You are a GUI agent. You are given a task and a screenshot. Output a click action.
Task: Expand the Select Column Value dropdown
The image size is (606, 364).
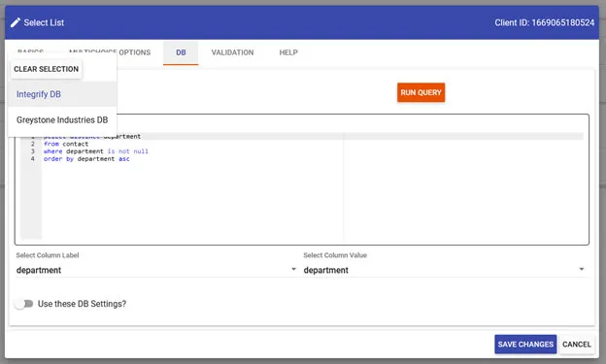[x=444, y=270]
